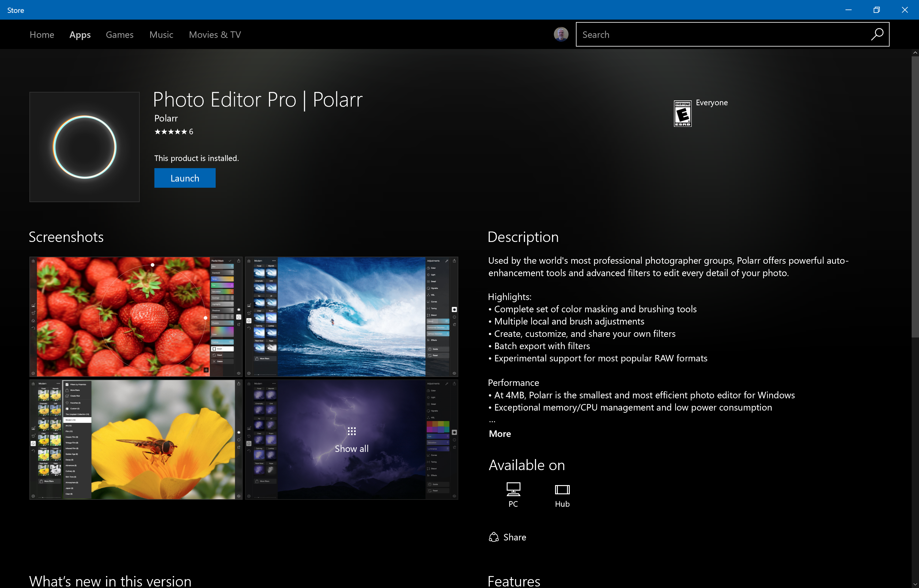919x588 pixels.
Task: Switch to the Games tab
Action: pos(119,35)
